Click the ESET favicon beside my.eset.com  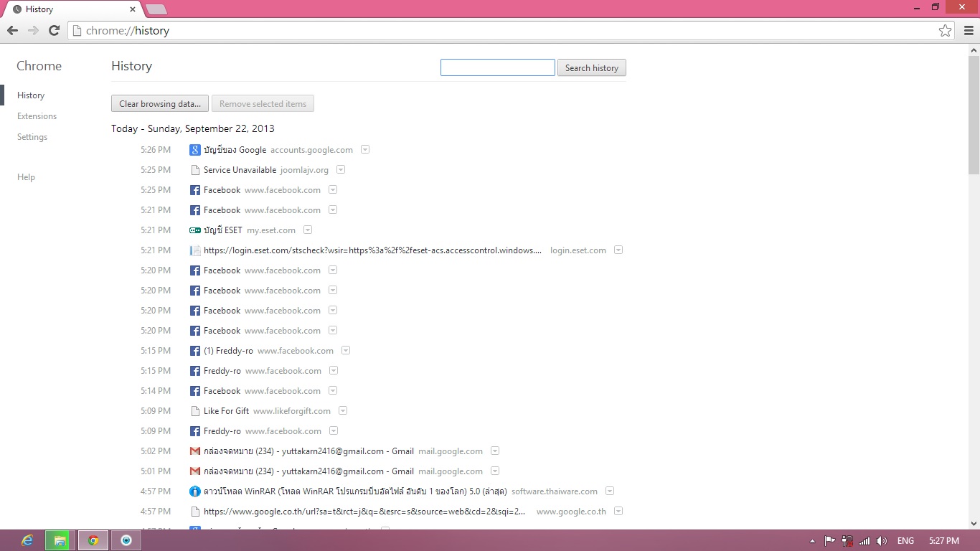194,230
